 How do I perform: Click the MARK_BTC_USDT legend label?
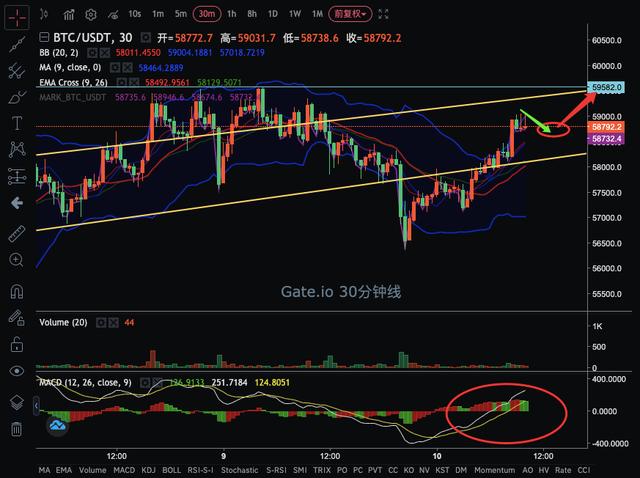[x=73, y=97]
